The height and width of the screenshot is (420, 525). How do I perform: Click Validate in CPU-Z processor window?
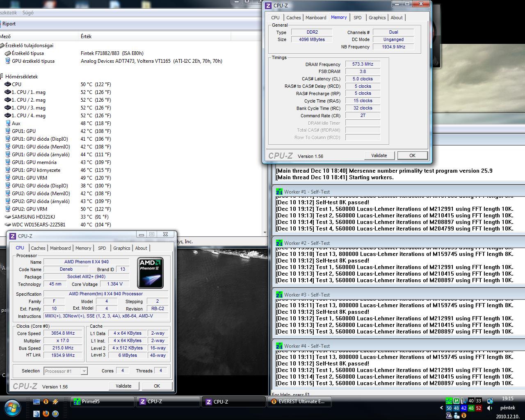(123, 386)
